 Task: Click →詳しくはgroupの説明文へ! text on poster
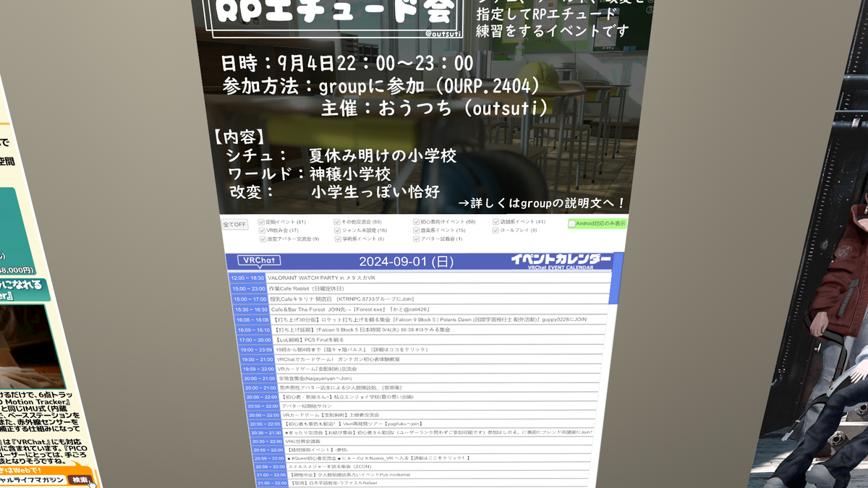(x=542, y=203)
